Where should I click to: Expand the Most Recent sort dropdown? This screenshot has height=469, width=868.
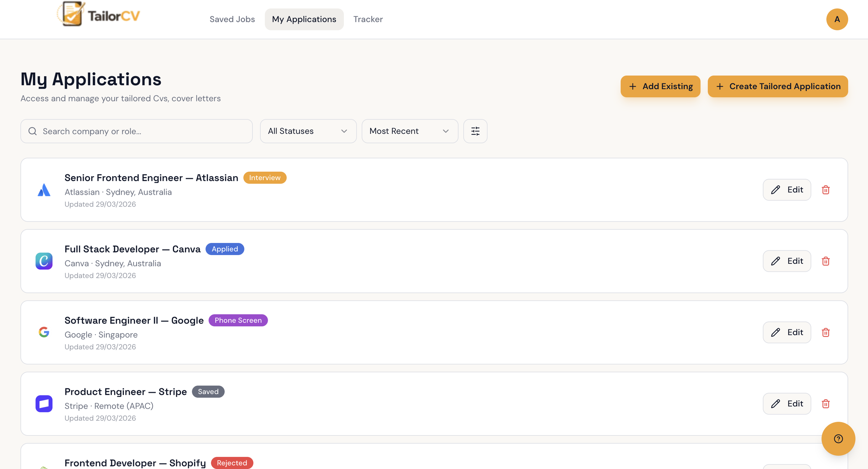[410, 131]
